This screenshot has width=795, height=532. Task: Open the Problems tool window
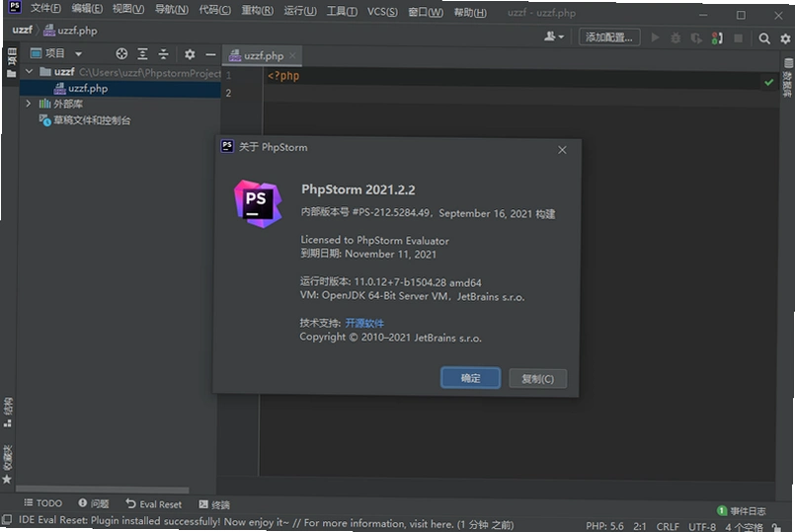tap(94, 503)
